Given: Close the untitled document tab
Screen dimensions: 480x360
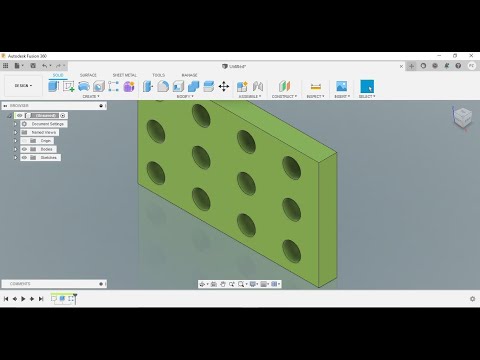Looking at the screenshot, I should [401, 66].
